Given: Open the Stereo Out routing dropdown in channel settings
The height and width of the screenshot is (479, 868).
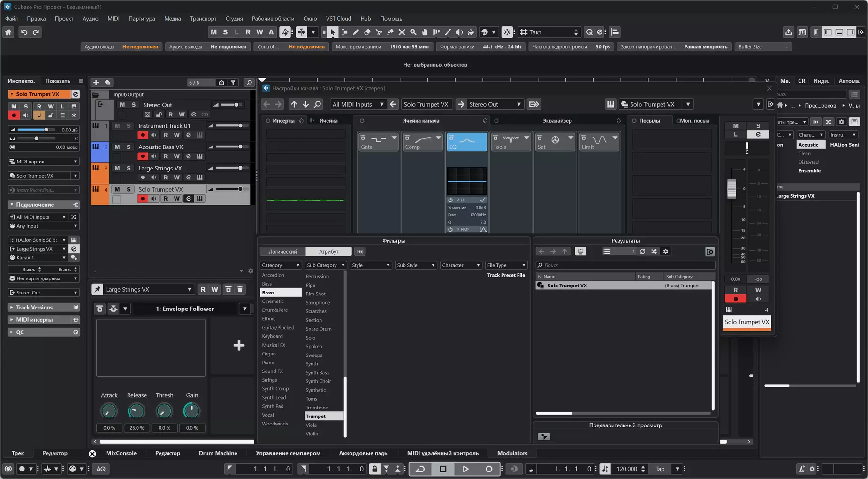Looking at the screenshot, I should 495,104.
